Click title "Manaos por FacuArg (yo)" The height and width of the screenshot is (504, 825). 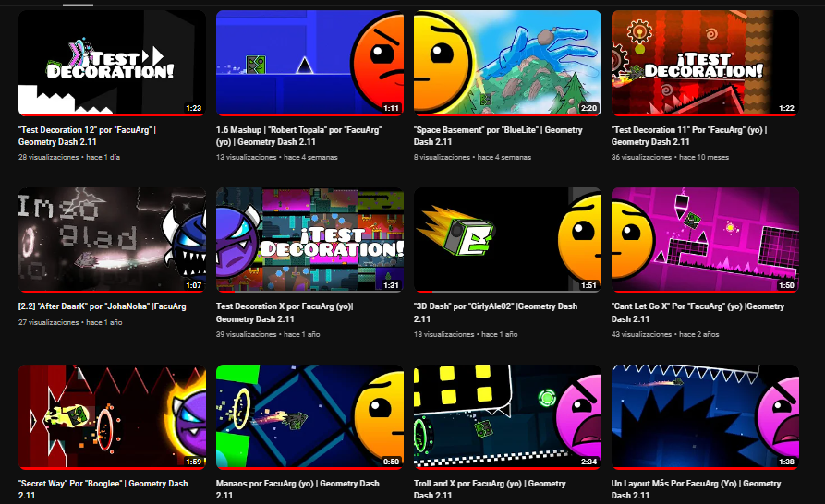point(297,489)
